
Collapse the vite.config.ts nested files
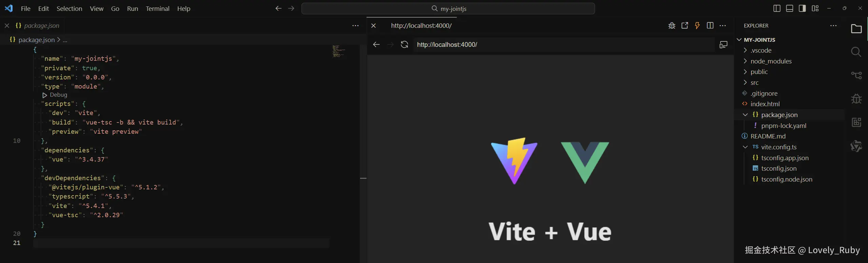click(745, 147)
